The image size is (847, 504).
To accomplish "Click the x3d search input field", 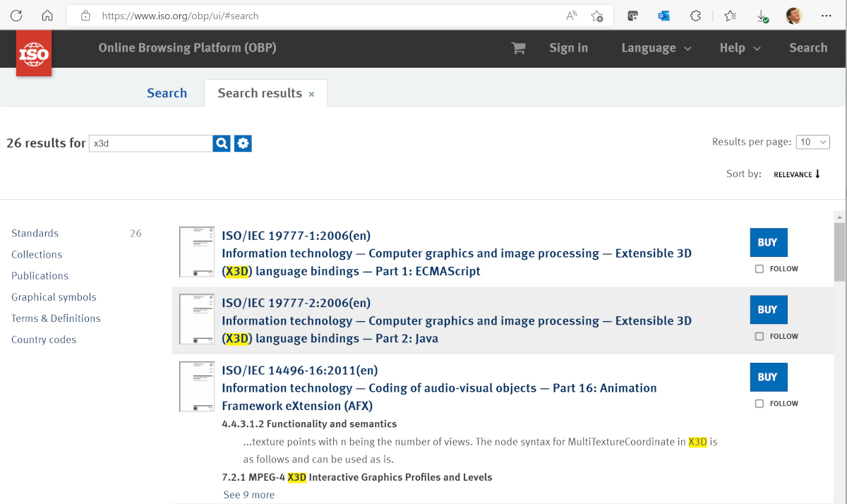I will click(150, 143).
